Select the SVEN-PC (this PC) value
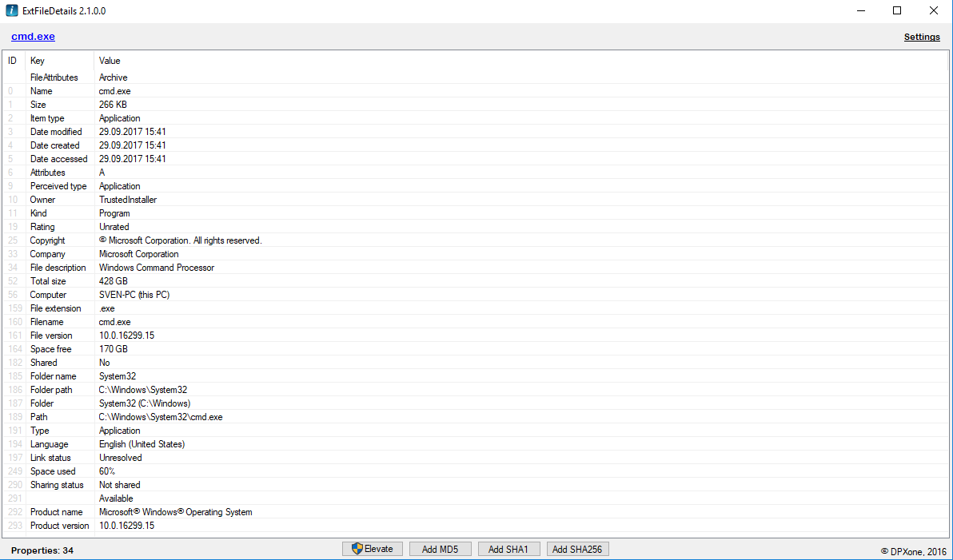Viewport: 953px width, 560px height. (134, 295)
